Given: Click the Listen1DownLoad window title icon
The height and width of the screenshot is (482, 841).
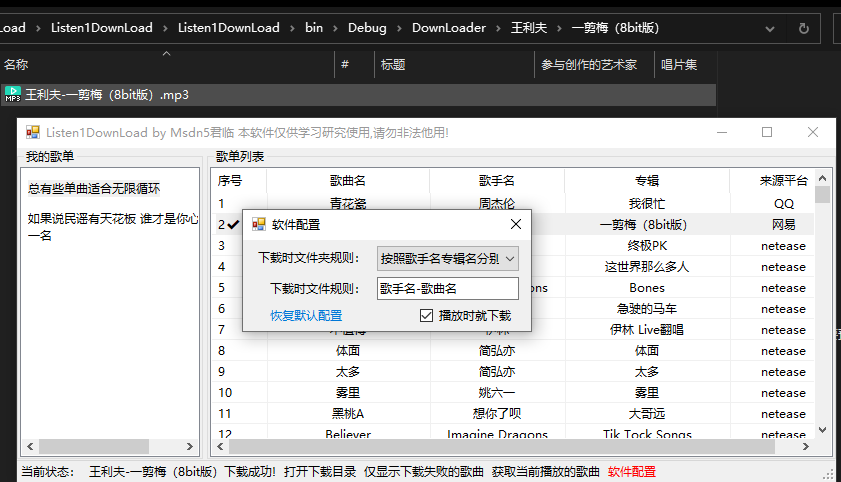Looking at the screenshot, I should pos(33,132).
